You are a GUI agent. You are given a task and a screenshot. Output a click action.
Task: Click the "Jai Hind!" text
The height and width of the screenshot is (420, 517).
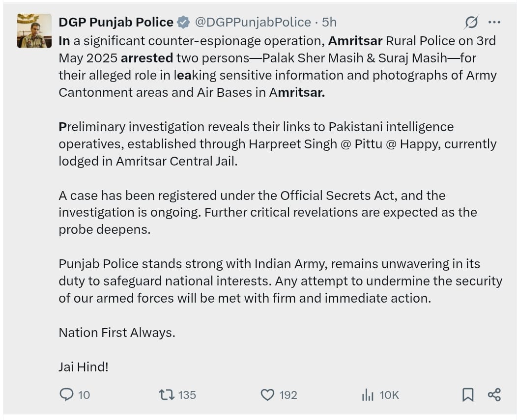click(x=84, y=366)
